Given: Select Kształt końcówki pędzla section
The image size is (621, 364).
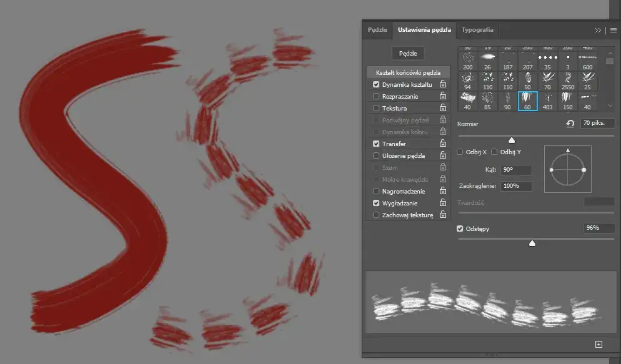Looking at the screenshot, I should [x=408, y=72].
